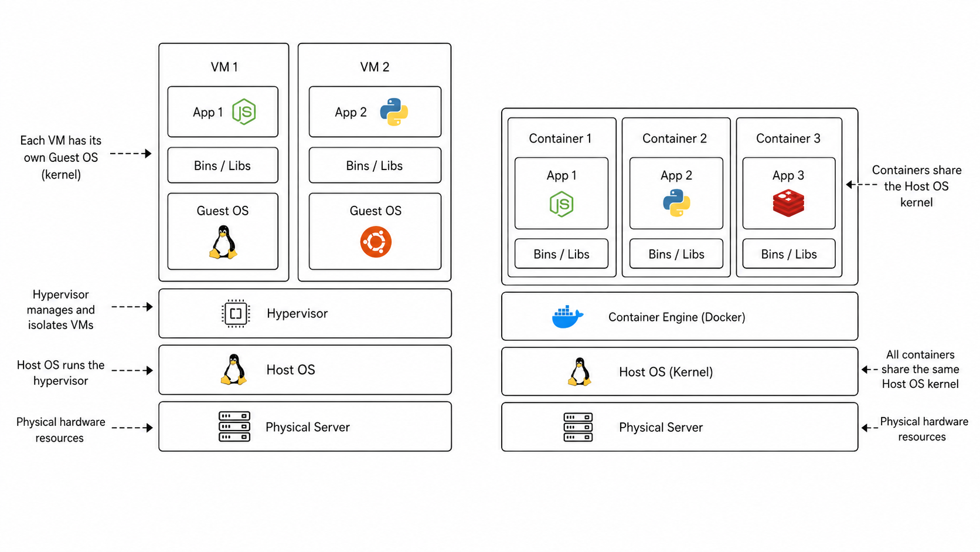Click "Containers share the Host OS kernel" note
980x552 pixels.
917,186
